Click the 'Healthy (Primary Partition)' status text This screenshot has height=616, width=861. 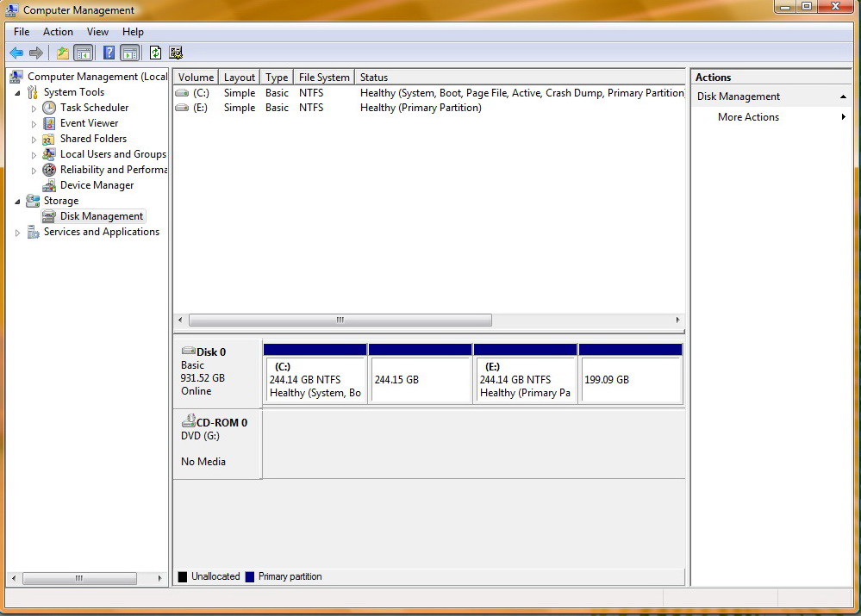pos(421,109)
